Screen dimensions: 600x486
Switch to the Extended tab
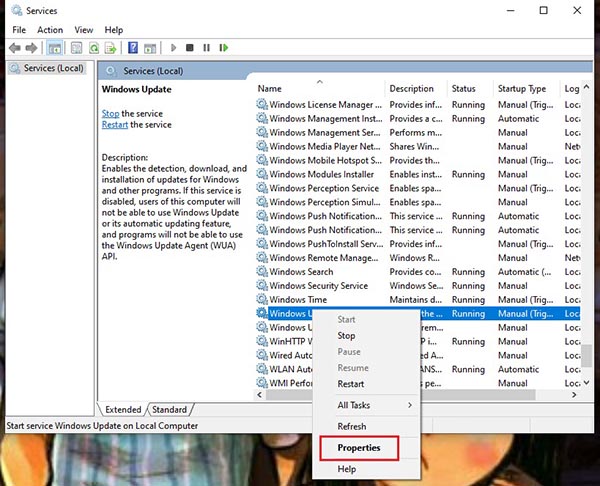(123, 409)
